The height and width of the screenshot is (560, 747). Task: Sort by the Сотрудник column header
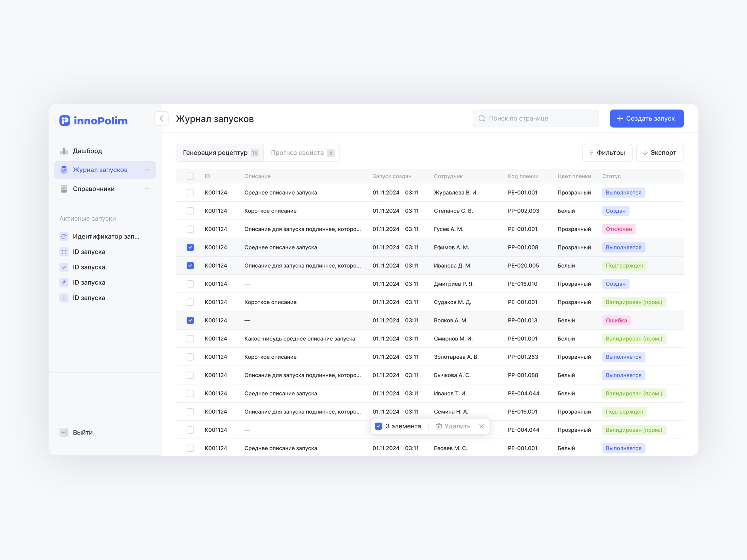point(448,176)
